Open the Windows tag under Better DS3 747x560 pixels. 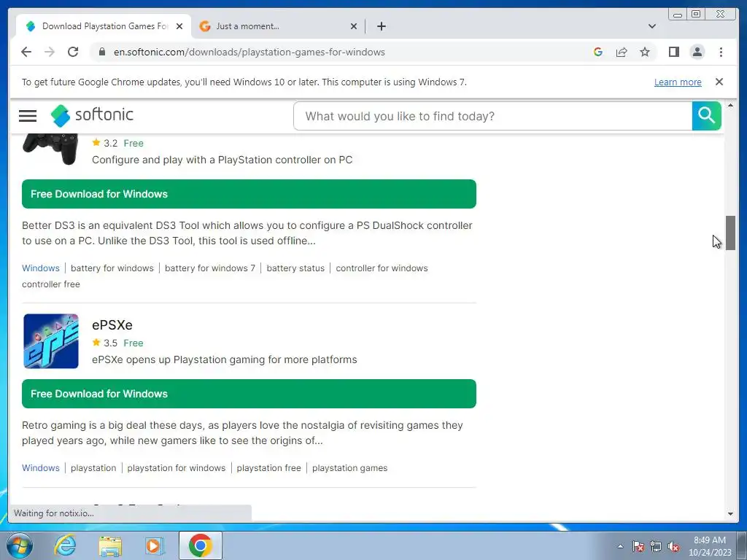[41, 268]
